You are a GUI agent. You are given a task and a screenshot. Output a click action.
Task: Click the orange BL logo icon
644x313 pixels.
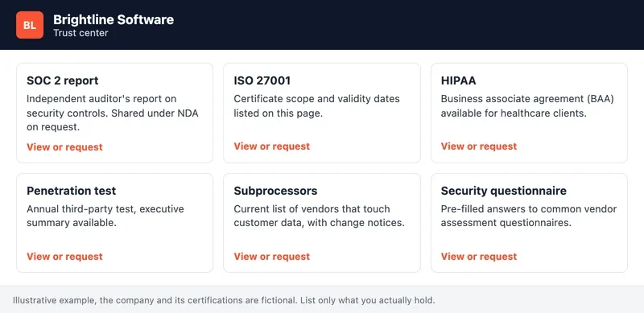coord(30,25)
